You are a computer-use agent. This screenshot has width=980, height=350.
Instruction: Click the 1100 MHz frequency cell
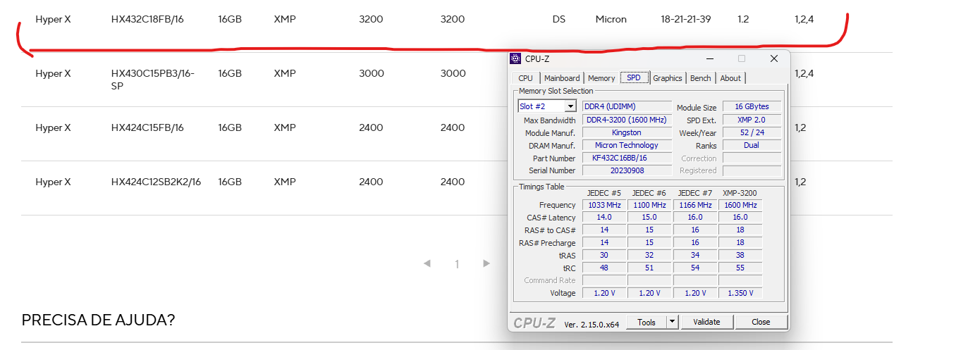[x=649, y=205]
